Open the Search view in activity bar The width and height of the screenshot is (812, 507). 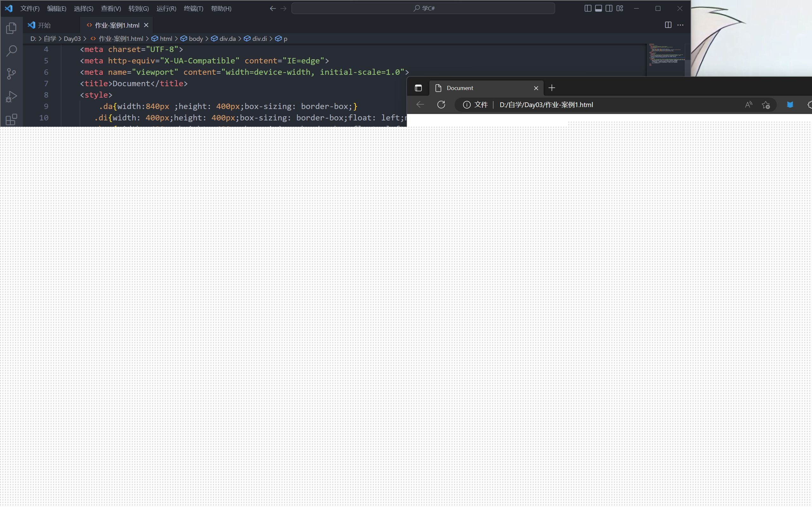pos(11,51)
